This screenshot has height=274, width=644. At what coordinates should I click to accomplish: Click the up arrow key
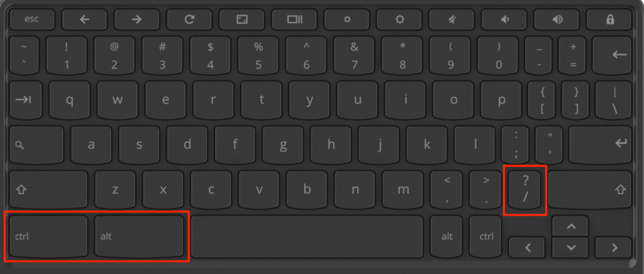[x=570, y=226]
